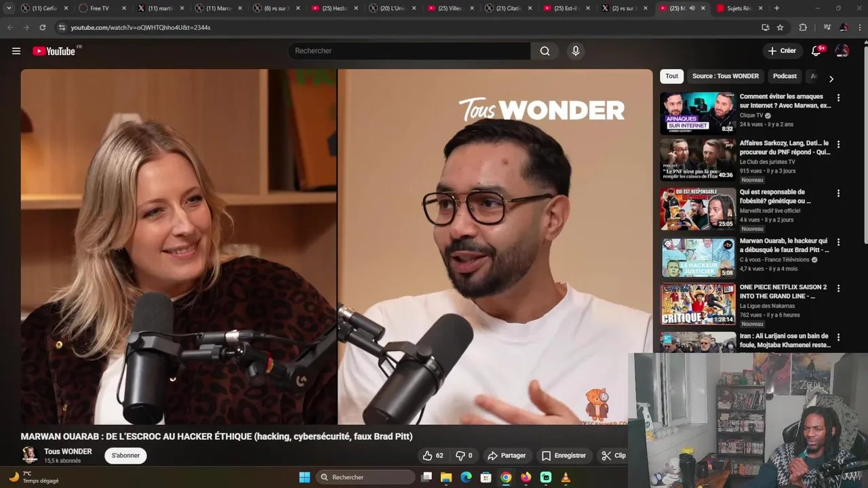The height and width of the screenshot is (488, 868).
Task: View site information icon in the address bar
Action: [62, 27]
